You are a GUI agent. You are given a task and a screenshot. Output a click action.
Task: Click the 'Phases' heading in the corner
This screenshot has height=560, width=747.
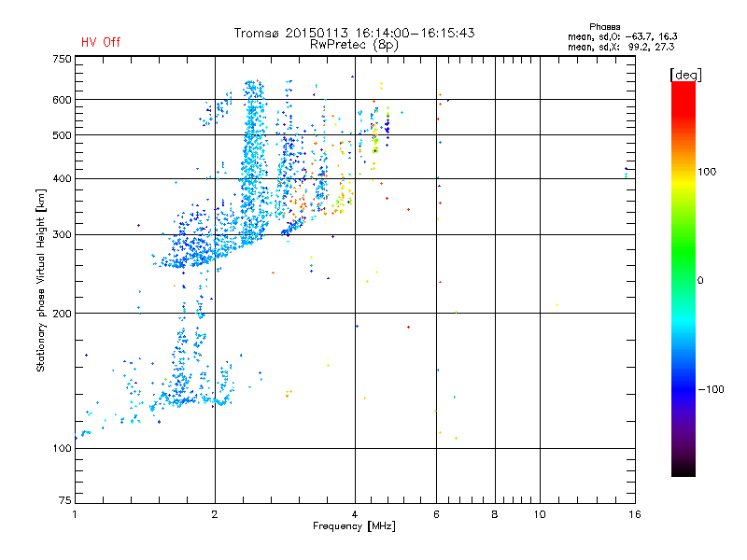click(x=604, y=27)
